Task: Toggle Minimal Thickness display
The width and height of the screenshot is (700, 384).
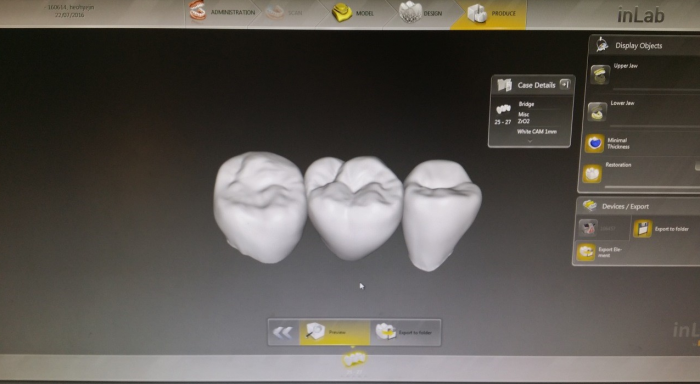Action: pyautogui.click(x=595, y=143)
